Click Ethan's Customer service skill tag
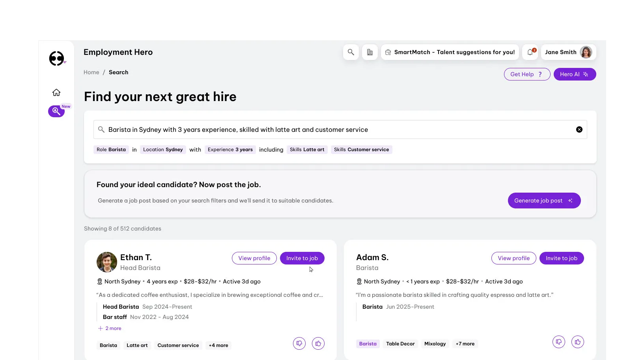 pyautogui.click(x=178, y=345)
